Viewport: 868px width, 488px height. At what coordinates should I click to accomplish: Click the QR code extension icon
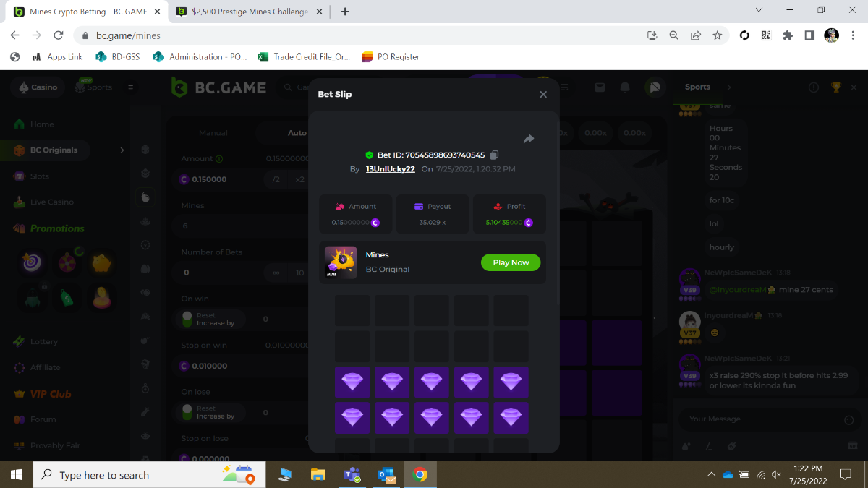click(x=766, y=35)
